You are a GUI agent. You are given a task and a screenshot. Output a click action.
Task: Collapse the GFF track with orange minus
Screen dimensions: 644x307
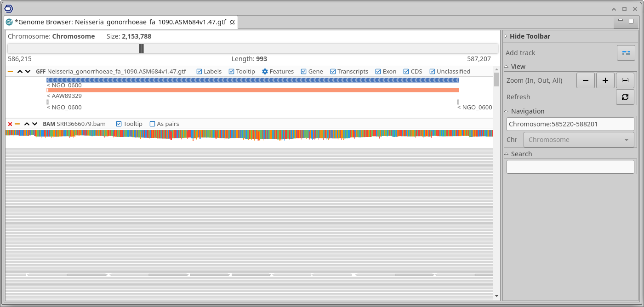10,72
